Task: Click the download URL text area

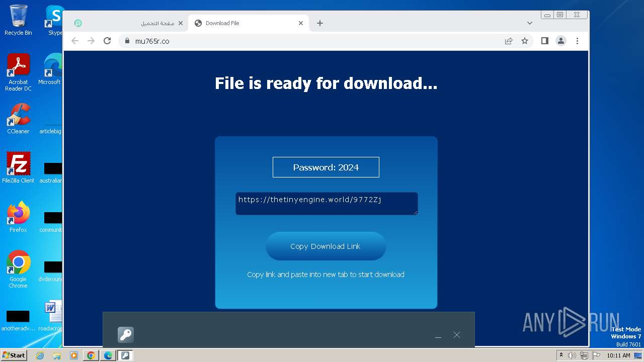Action: coord(327,204)
